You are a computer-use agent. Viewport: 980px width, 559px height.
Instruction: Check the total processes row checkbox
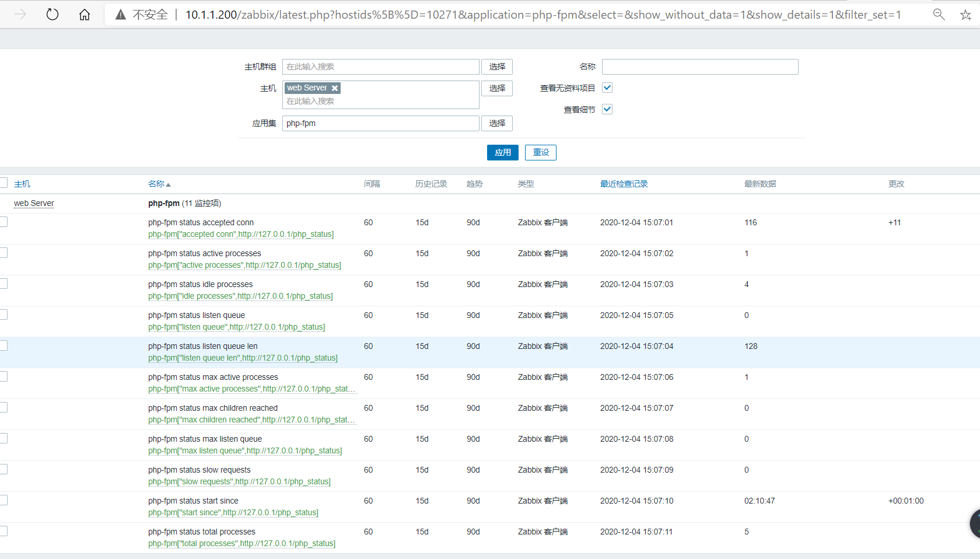[3, 531]
